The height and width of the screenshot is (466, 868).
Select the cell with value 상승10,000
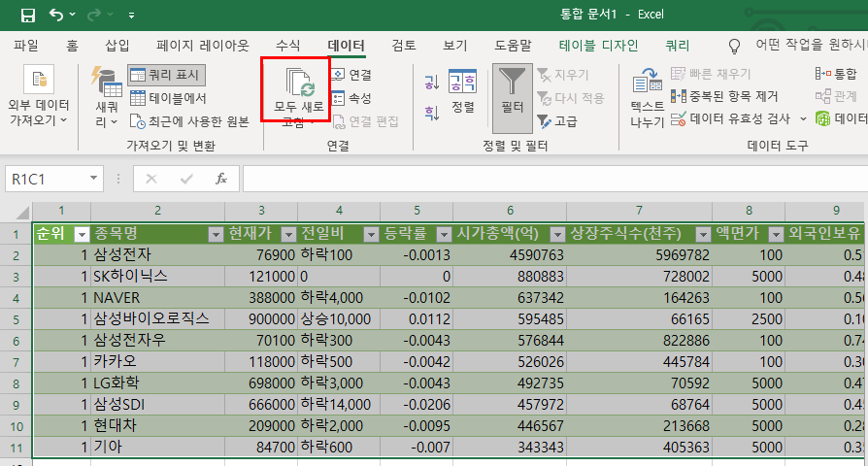339,319
